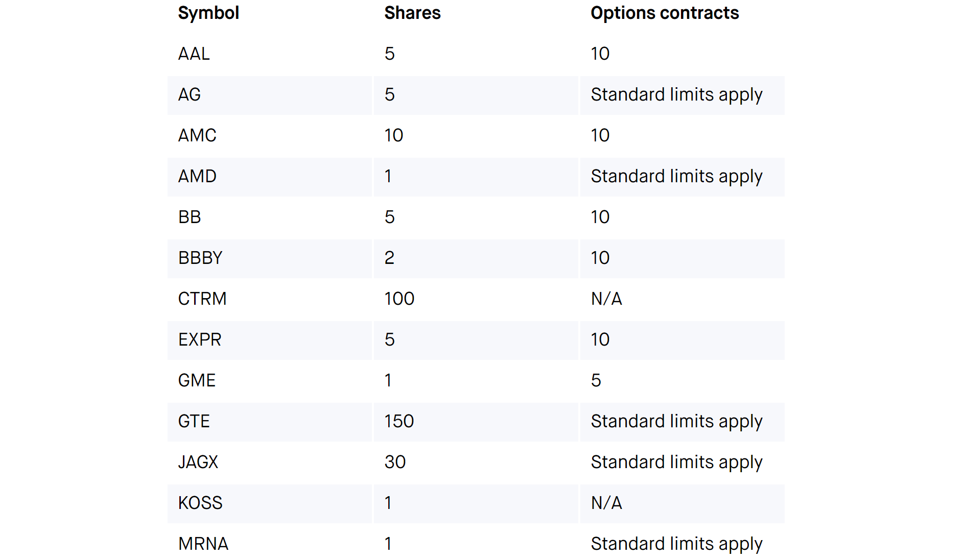Select the BB symbol cell
Screen dimensions: 966x560
(x=190, y=217)
